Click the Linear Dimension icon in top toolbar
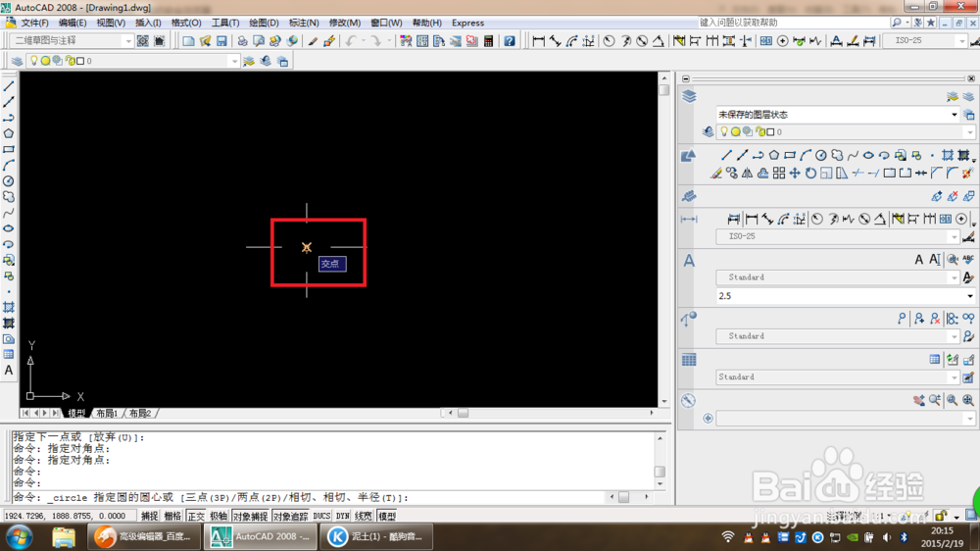Viewport: 980px width, 551px height. click(539, 41)
